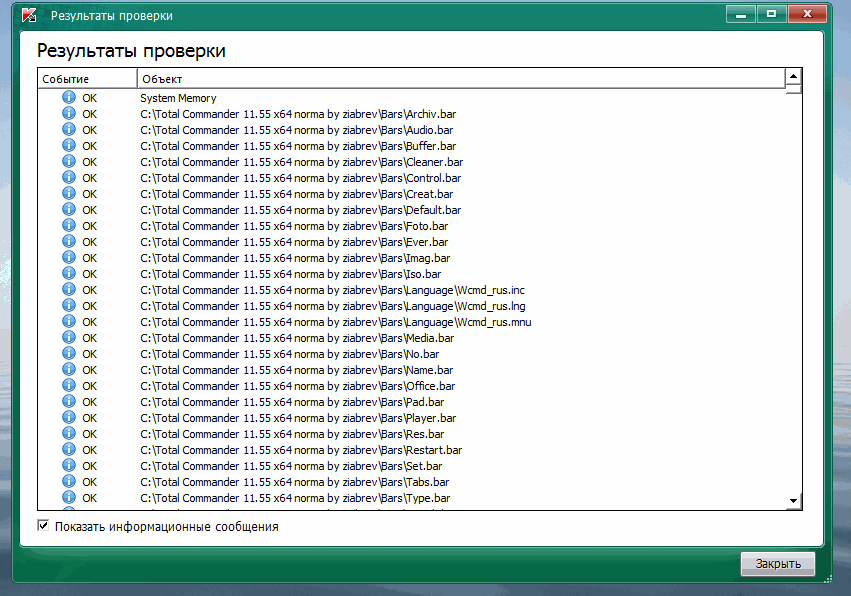Select the Bars\Player.bar path text
This screenshot has width=851, height=596.
[298, 418]
